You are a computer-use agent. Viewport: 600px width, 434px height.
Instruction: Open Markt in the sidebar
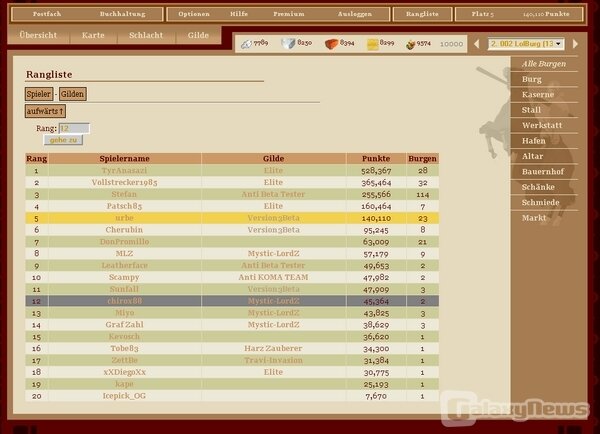534,218
